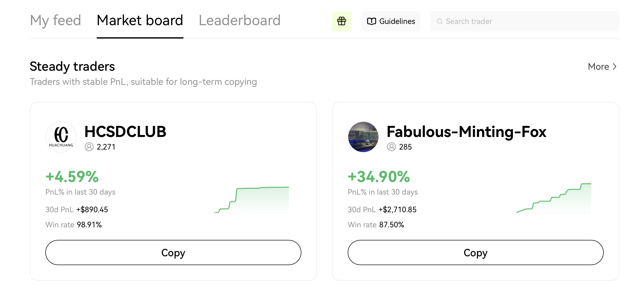Select the Market board tab
The height and width of the screenshot is (288, 644).
(140, 21)
